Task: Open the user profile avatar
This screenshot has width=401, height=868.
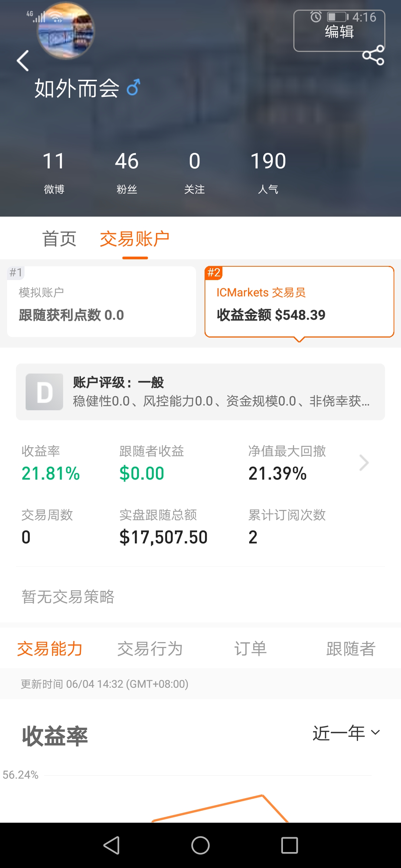Action: point(66,30)
